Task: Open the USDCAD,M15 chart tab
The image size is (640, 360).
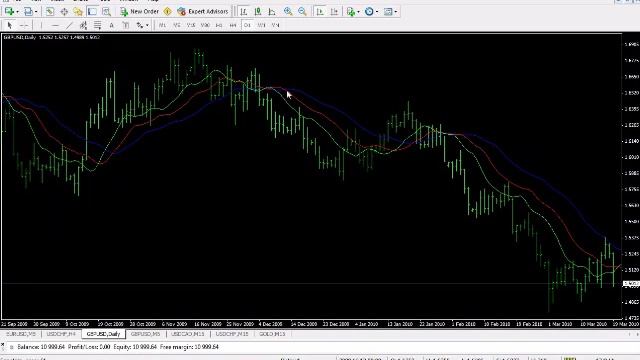Action: coord(188,334)
